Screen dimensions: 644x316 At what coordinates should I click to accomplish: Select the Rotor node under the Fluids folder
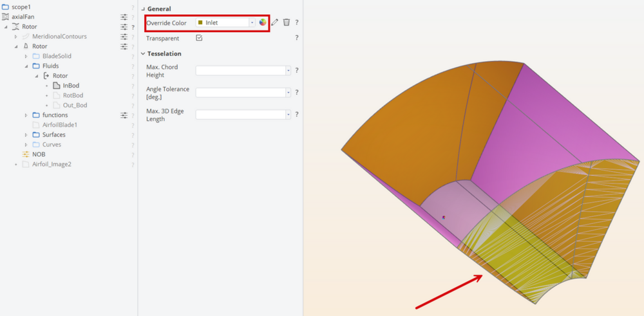click(61, 76)
